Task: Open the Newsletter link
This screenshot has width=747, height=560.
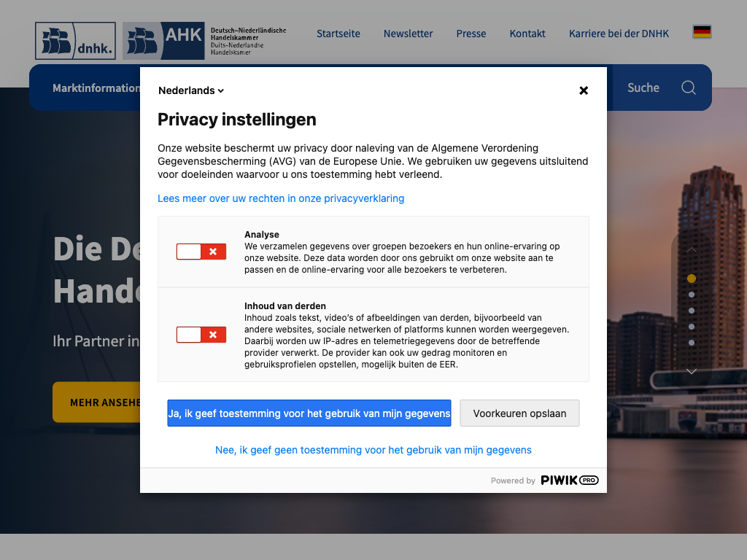Action: [x=409, y=34]
